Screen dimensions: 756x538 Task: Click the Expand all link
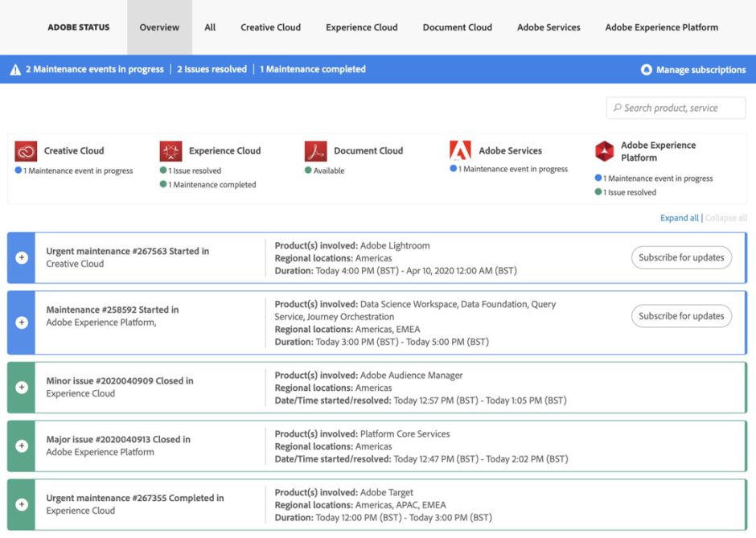click(x=679, y=218)
